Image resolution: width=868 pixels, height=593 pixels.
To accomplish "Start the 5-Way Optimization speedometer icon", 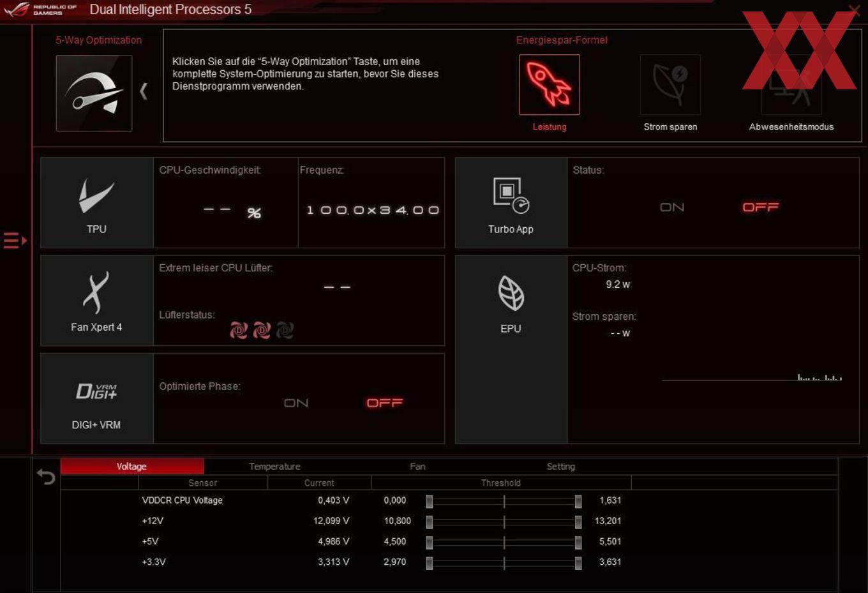I will [94, 93].
